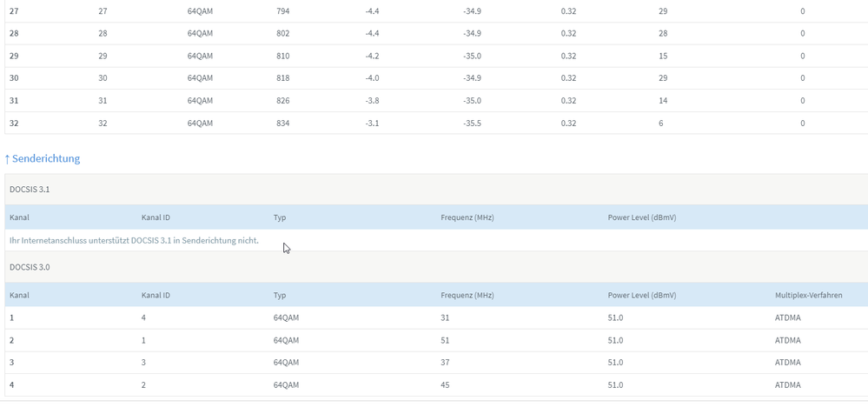Click the -4.2 value in row 29
Image resolution: width=868 pixels, height=414 pixels.
[372, 56]
